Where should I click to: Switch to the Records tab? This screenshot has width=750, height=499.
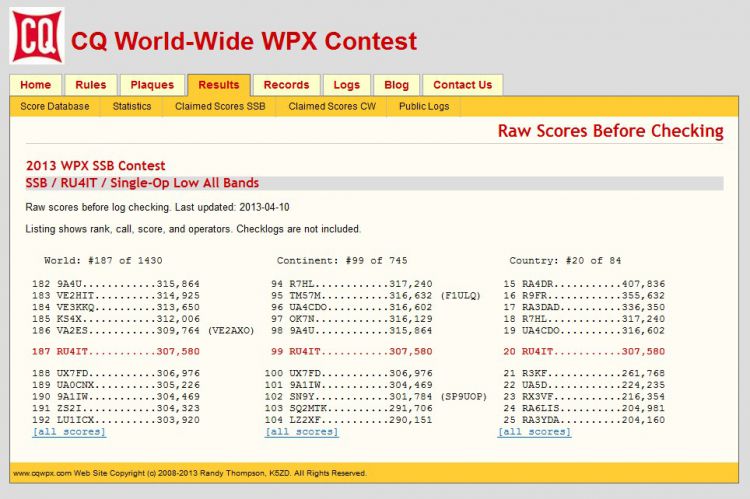pos(287,85)
